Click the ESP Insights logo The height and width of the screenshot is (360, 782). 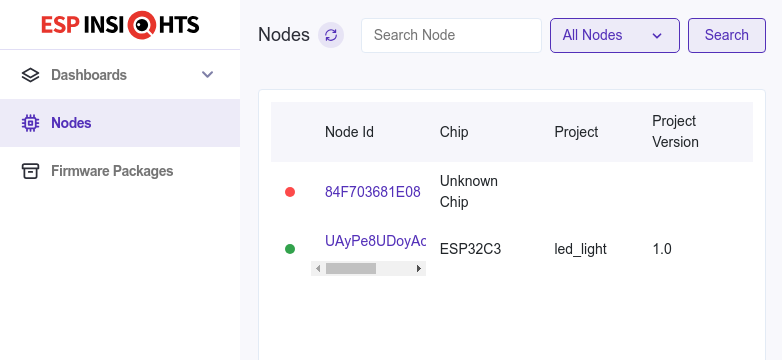point(120,25)
